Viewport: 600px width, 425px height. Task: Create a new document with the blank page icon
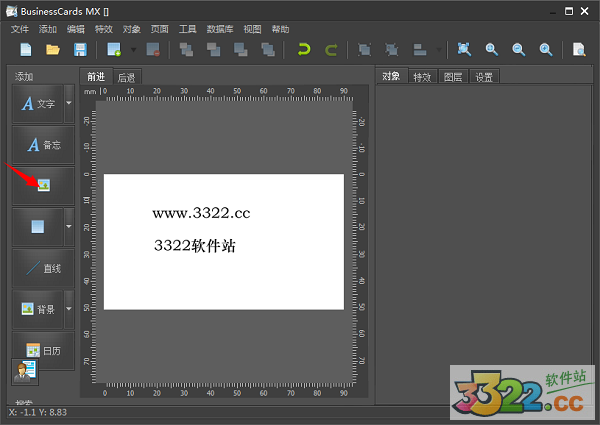click(x=26, y=50)
